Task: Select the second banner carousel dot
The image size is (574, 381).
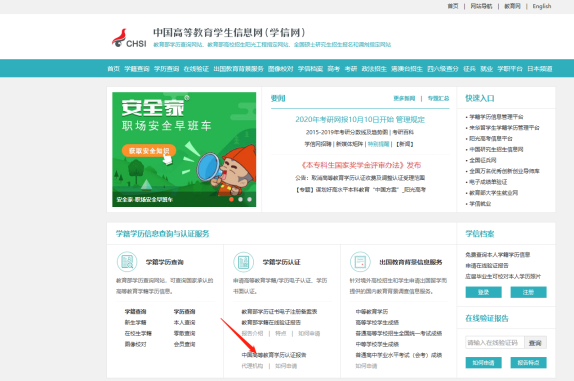Action: pyautogui.click(x=241, y=199)
